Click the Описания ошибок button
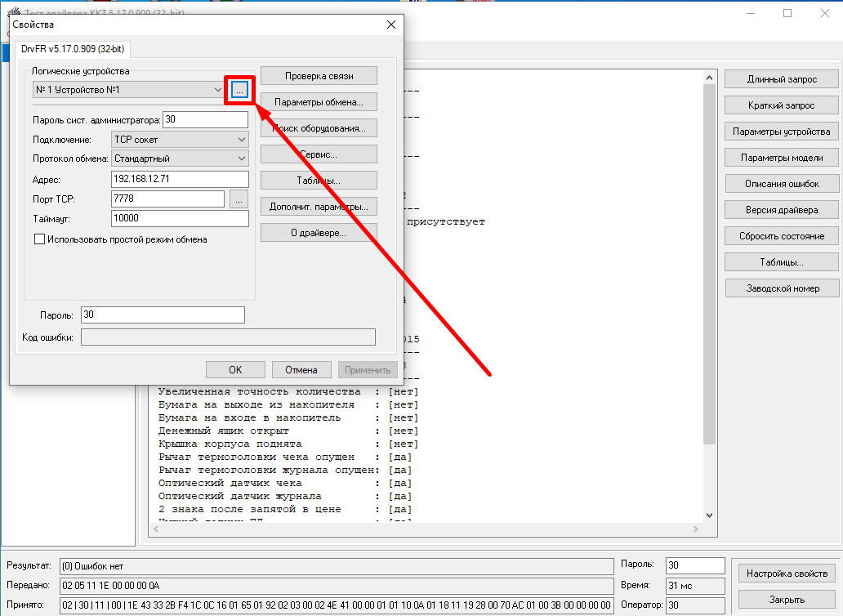 (782, 184)
